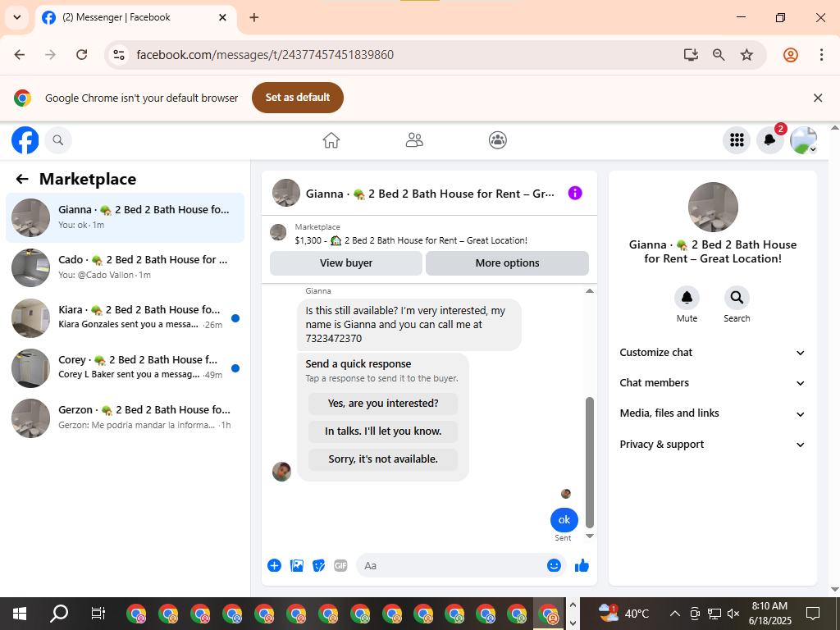Click the chat scrollbar thumb
Image resolution: width=840 pixels, height=630 pixels.
(x=590, y=463)
